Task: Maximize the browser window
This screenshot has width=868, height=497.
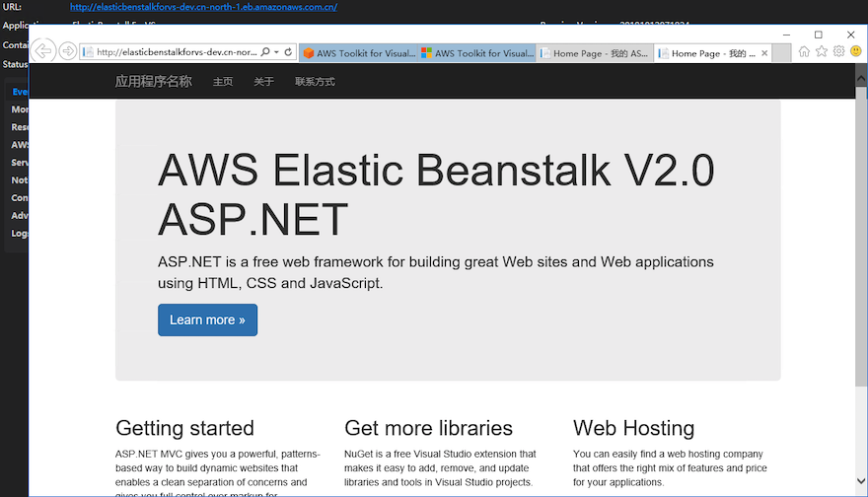Action: (x=818, y=35)
